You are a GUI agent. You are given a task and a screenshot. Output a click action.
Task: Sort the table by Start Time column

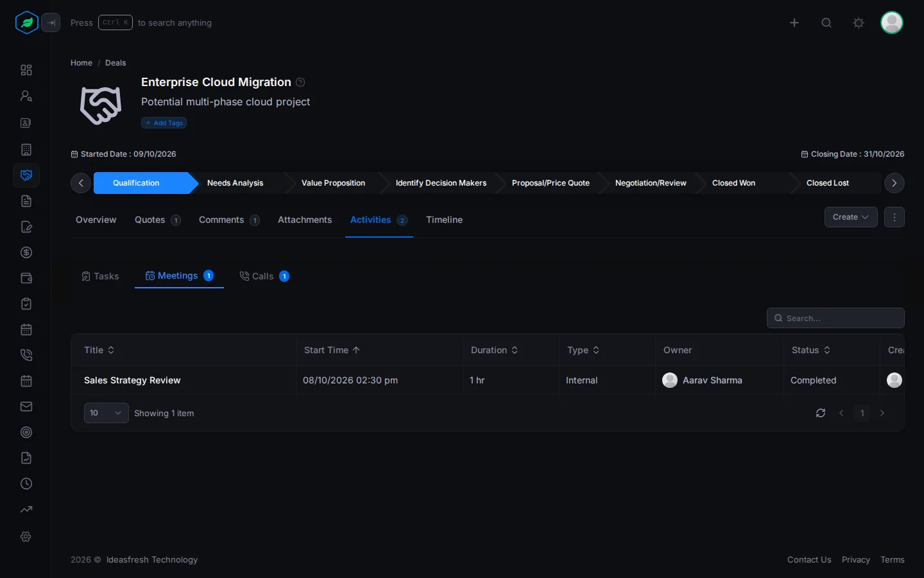pyautogui.click(x=332, y=350)
